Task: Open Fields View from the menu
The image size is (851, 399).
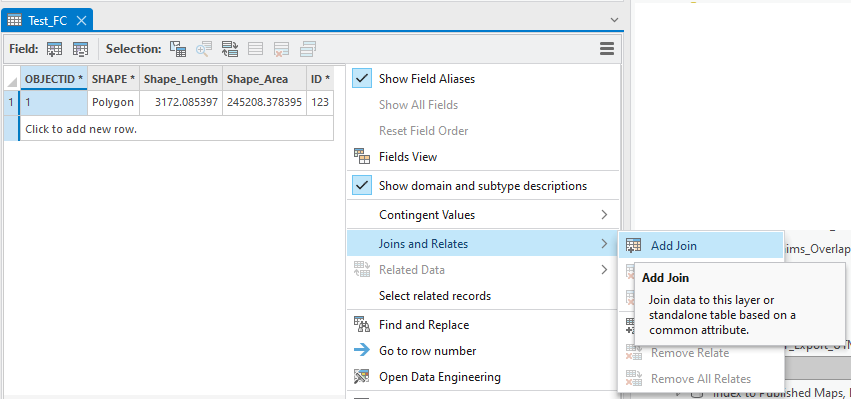Action: point(408,157)
